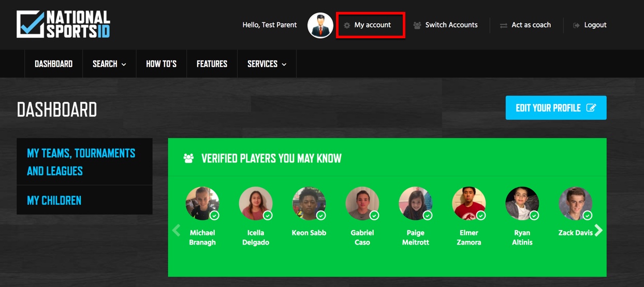This screenshot has width=644, height=287.
Task: Open the How To's menu item
Action: (x=161, y=64)
